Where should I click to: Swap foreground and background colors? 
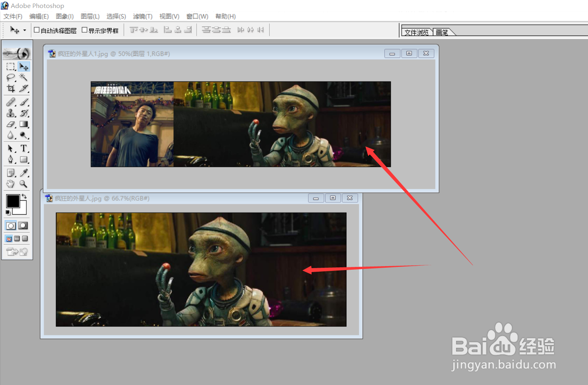[x=24, y=196]
